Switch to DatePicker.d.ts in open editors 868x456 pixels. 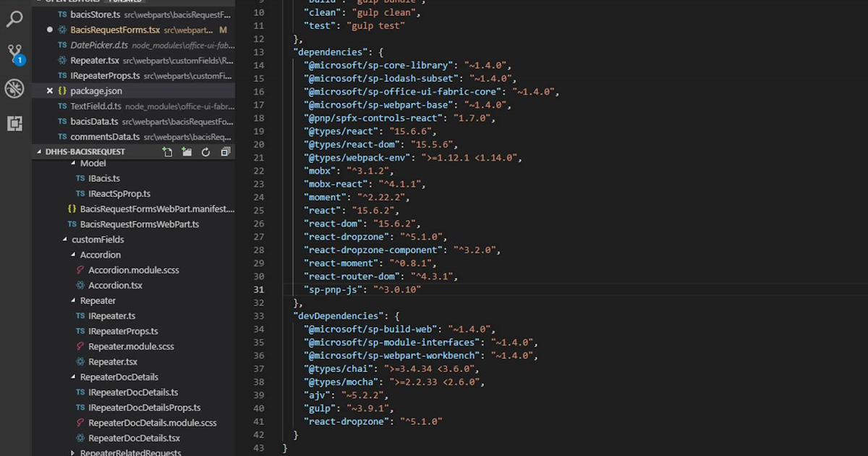134,45
